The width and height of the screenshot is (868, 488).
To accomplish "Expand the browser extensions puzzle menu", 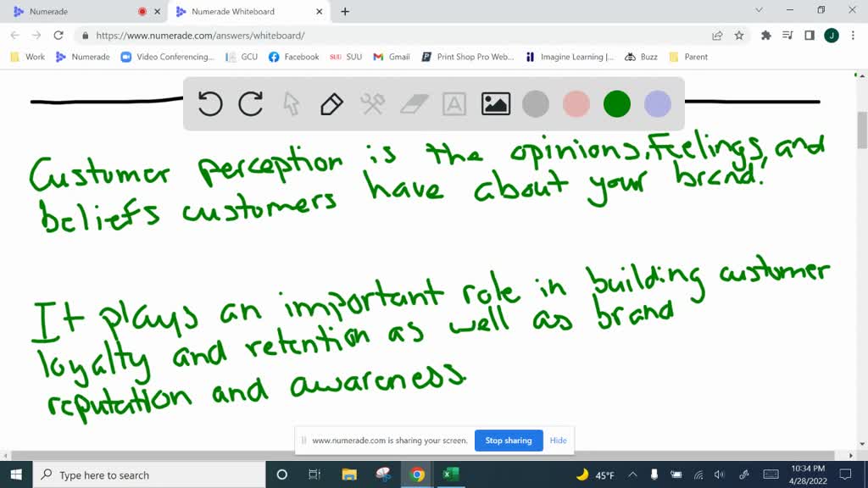I will (764, 37).
